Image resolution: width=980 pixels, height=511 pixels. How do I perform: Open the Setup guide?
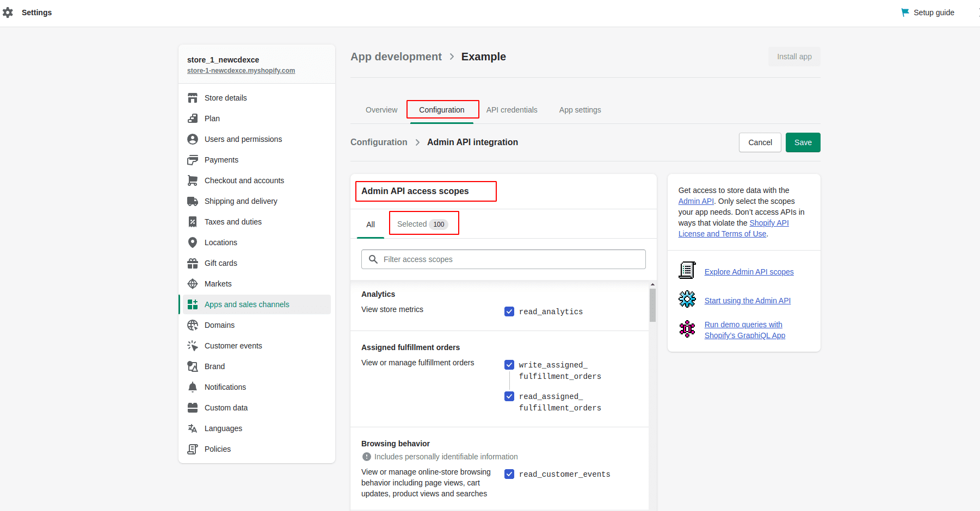(x=928, y=12)
